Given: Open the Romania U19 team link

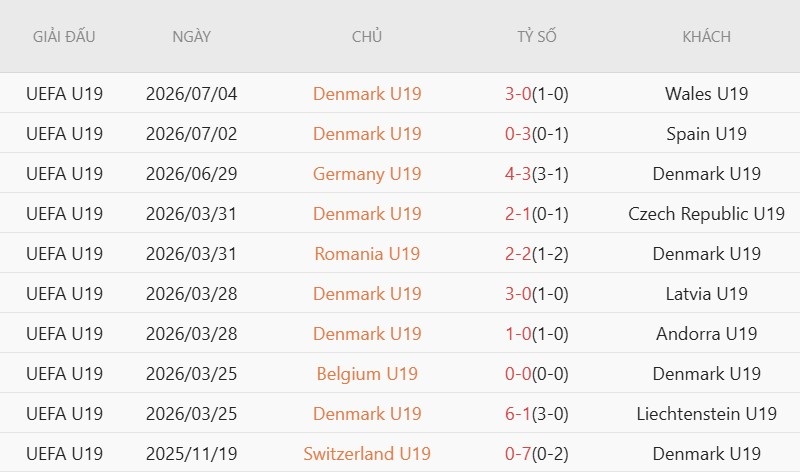Looking at the screenshot, I should (x=367, y=254).
